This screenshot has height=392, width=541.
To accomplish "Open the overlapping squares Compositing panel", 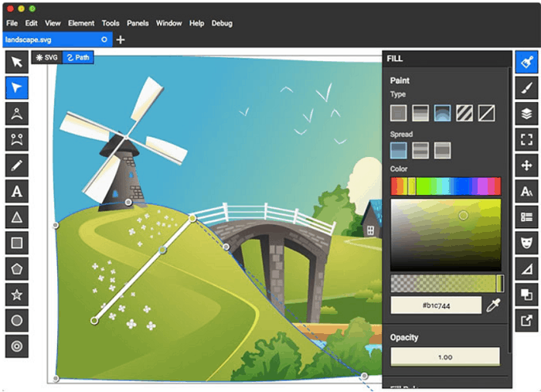I will 526,295.
